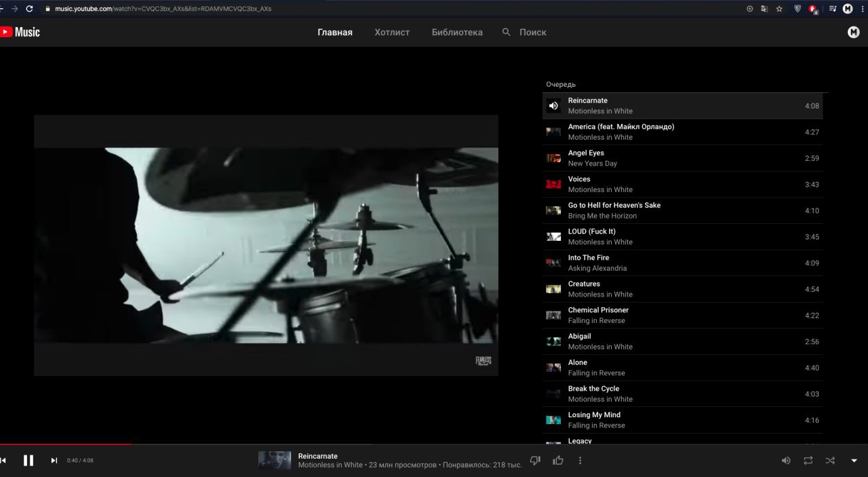868x477 pixels.
Task: Play Alone from the queue
Action: pos(682,368)
